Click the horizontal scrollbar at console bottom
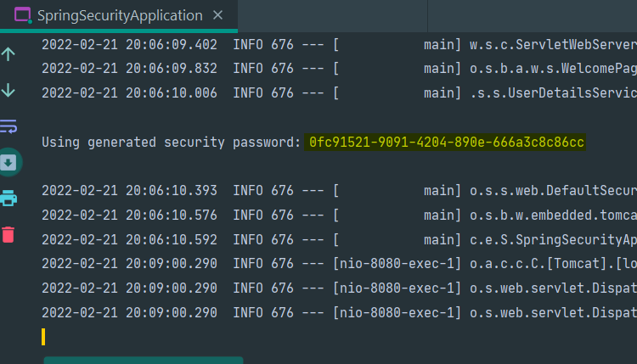Viewport: 637px width, 364px height. click(143, 360)
